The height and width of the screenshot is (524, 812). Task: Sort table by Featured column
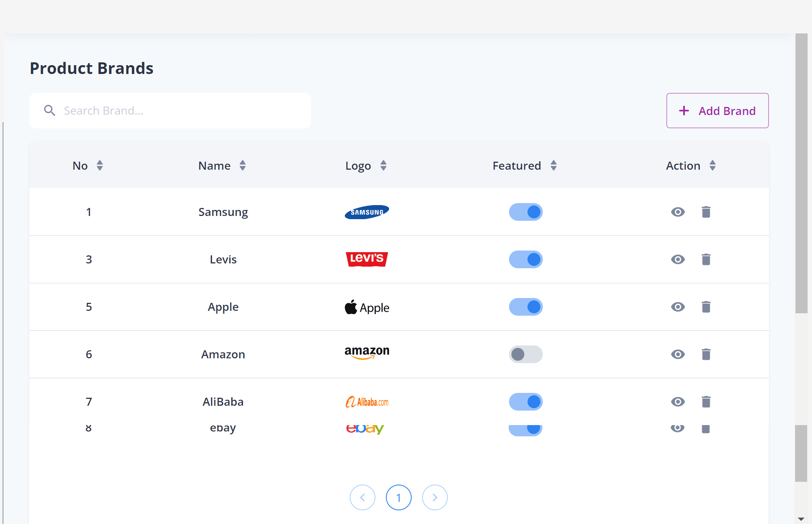pyautogui.click(x=554, y=166)
